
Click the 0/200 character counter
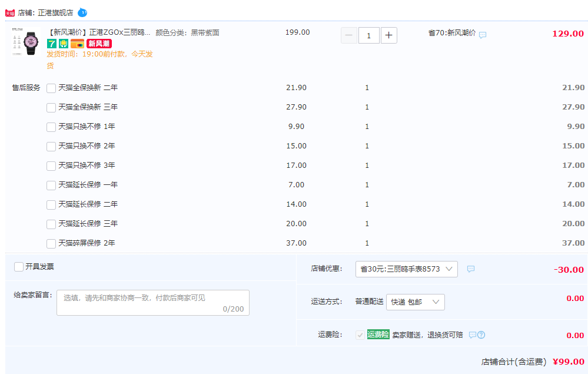tap(233, 309)
